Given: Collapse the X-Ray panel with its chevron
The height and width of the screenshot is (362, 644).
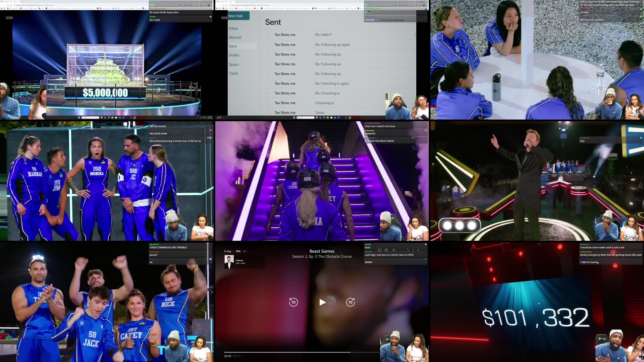Looking at the screenshot, I should click(233, 252).
